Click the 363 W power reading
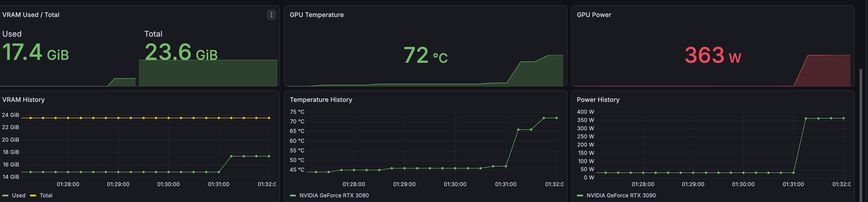Screen dimensions: 868x202 [713, 55]
